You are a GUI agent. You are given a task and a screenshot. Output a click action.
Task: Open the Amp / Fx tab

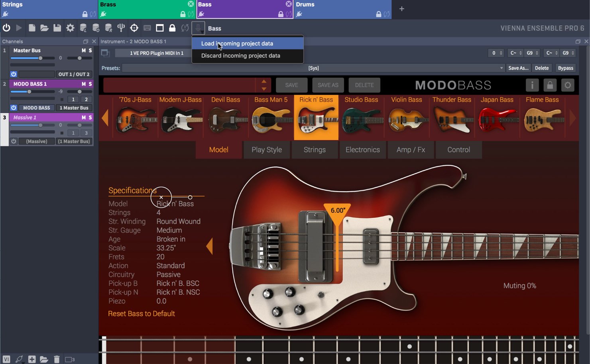point(411,150)
